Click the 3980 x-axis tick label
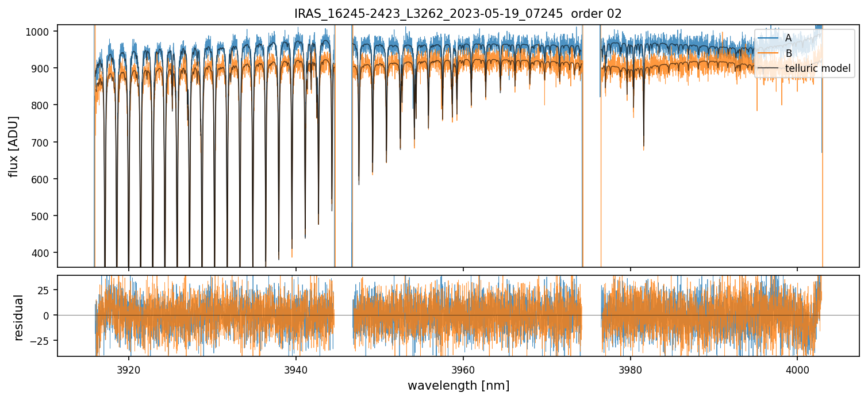This screenshot has width=868, height=400. pyautogui.click(x=631, y=368)
